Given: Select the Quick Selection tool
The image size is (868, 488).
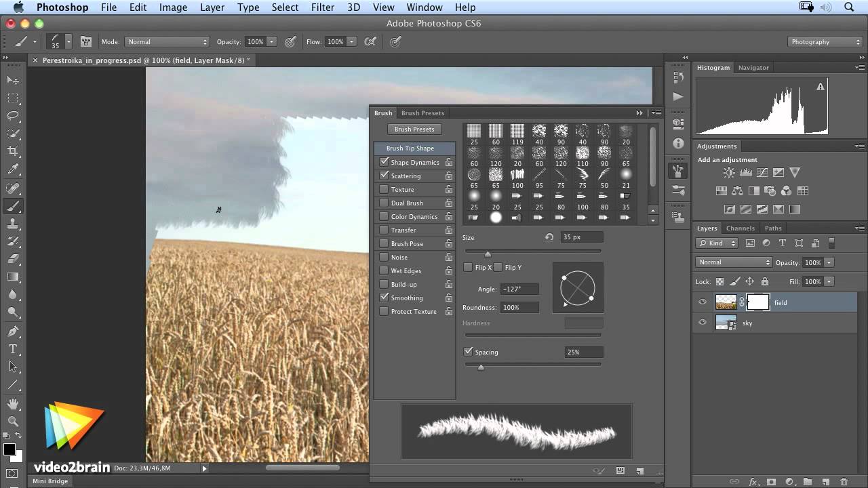Looking at the screenshot, I should tap(13, 134).
